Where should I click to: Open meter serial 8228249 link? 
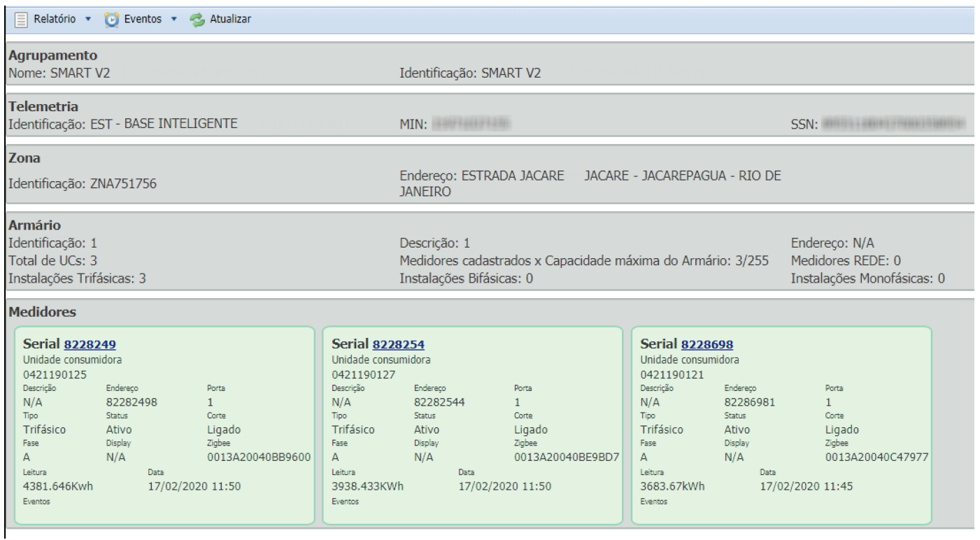[90, 344]
